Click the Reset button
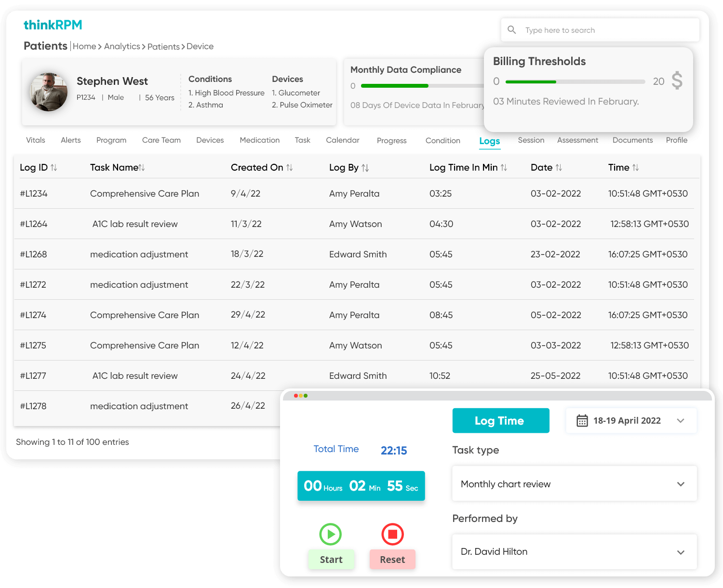This screenshot has width=723, height=588. click(x=392, y=559)
